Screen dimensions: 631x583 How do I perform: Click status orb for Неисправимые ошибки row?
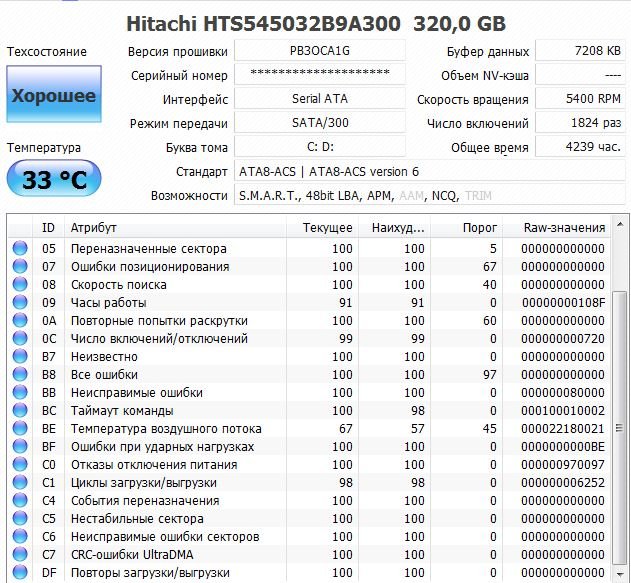[x=20, y=392]
